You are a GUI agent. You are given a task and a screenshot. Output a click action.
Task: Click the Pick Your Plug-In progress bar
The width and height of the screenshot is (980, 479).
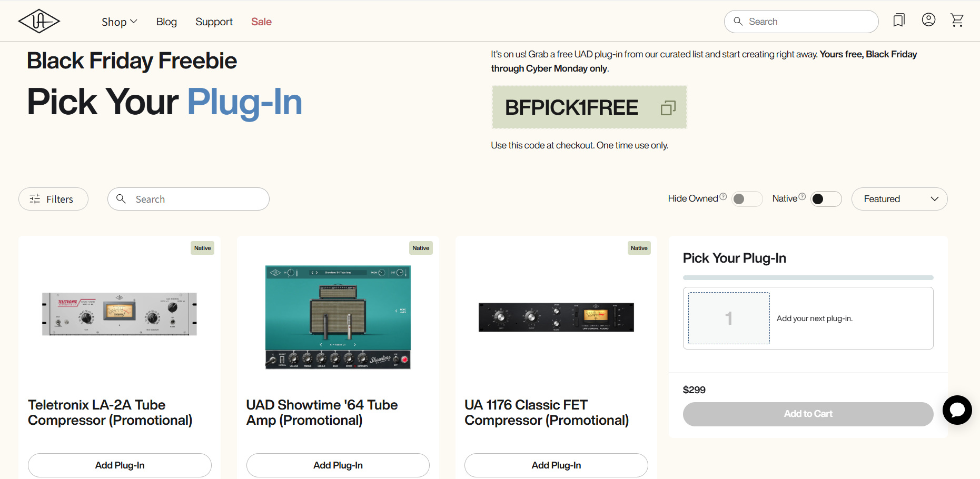point(808,277)
